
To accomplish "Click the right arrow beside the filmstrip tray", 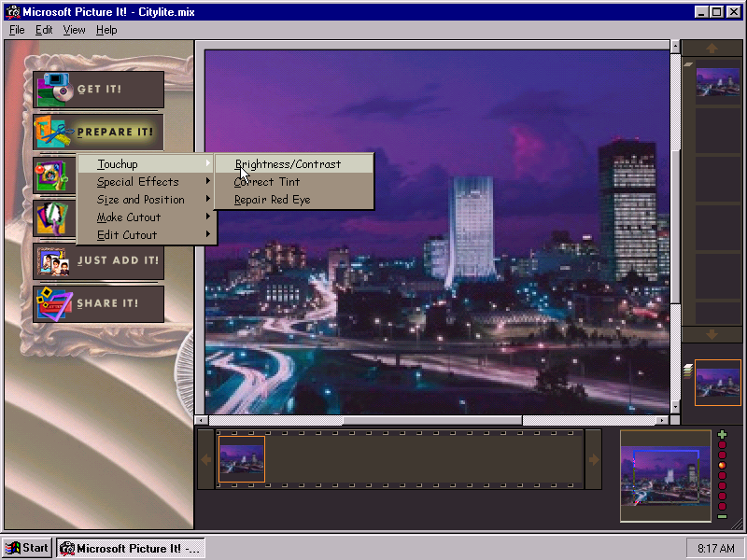I will pos(595,460).
